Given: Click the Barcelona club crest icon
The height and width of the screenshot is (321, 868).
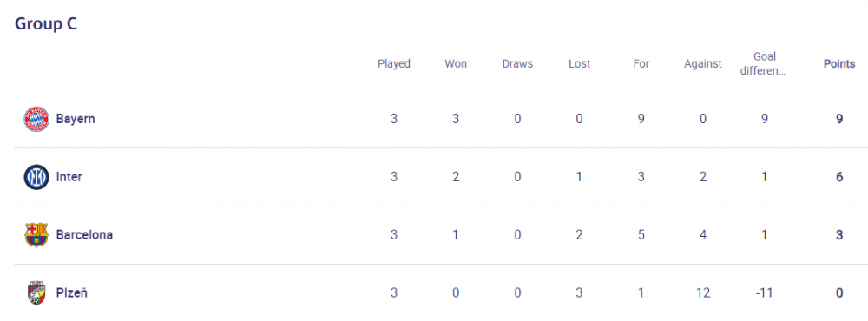Looking at the screenshot, I should (36, 234).
